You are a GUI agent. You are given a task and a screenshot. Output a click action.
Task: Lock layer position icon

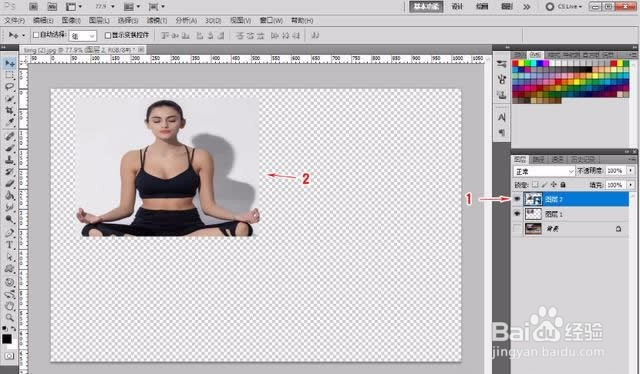[553, 185]
